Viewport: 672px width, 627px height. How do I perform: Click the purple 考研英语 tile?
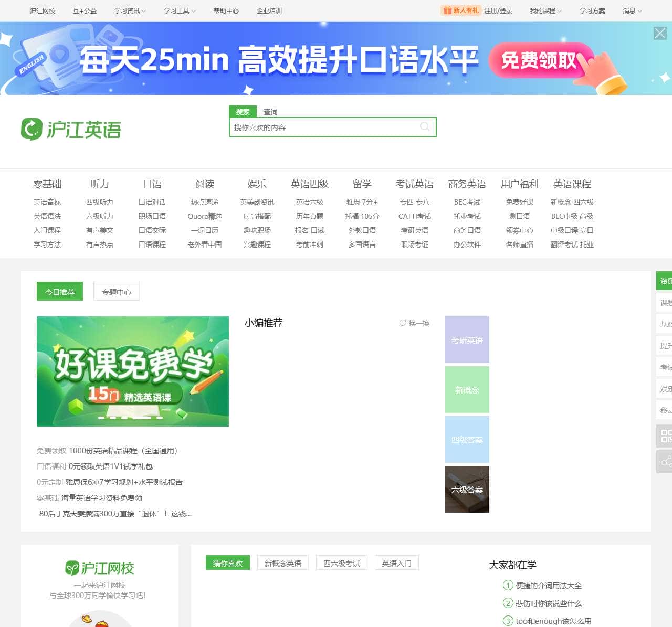(467, 340)
